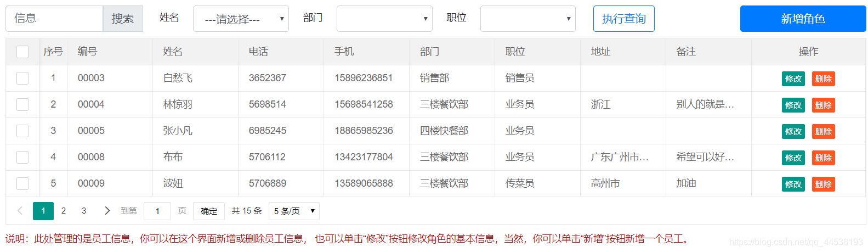Check the checkbox for row 张小凡

click(x=22, y=131)
